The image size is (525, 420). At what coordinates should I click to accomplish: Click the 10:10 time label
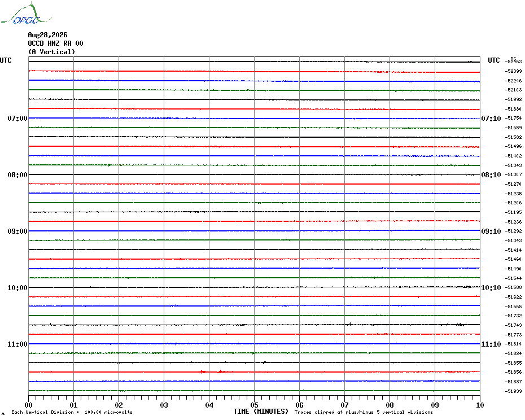(x=491, y=288)
